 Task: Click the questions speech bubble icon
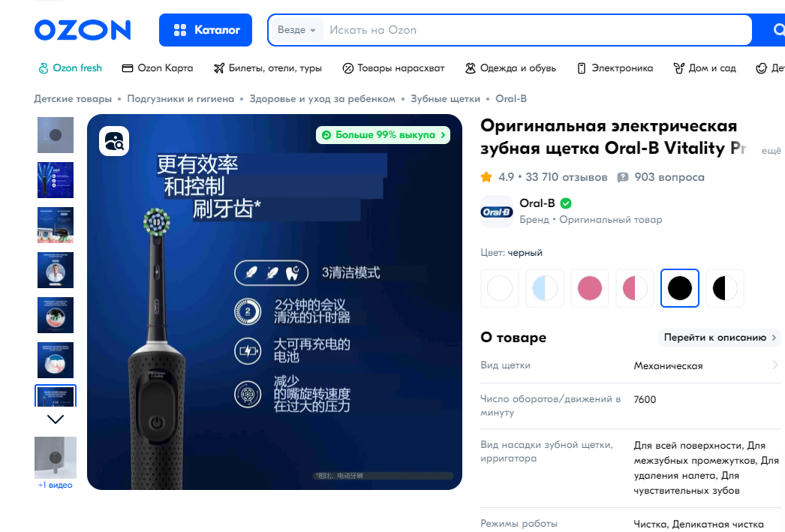623,177
